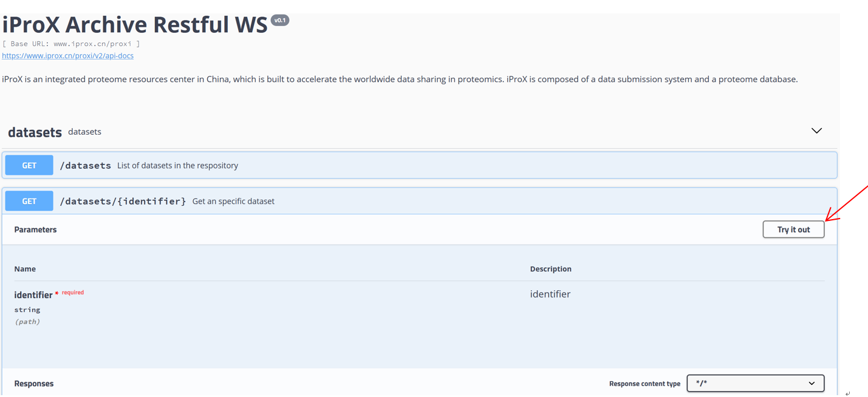The height and width of the screenshot is (397, 868).
Task: Click the 'Get an specific dataset' summary
Action: coord(233,202)
